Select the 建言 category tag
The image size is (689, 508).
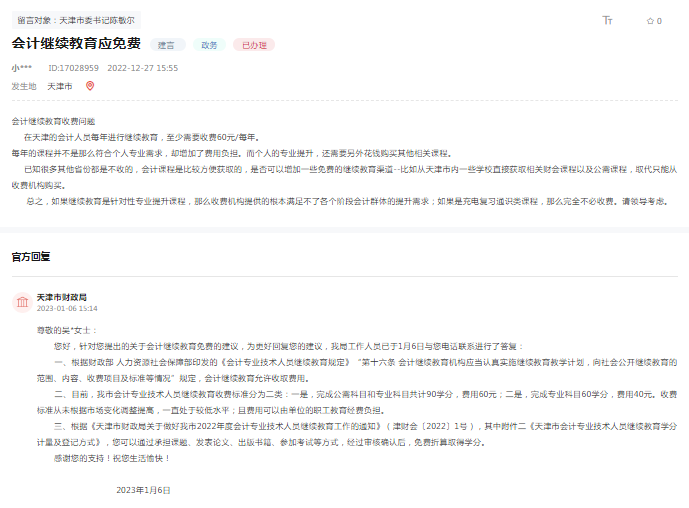point(167,45)
